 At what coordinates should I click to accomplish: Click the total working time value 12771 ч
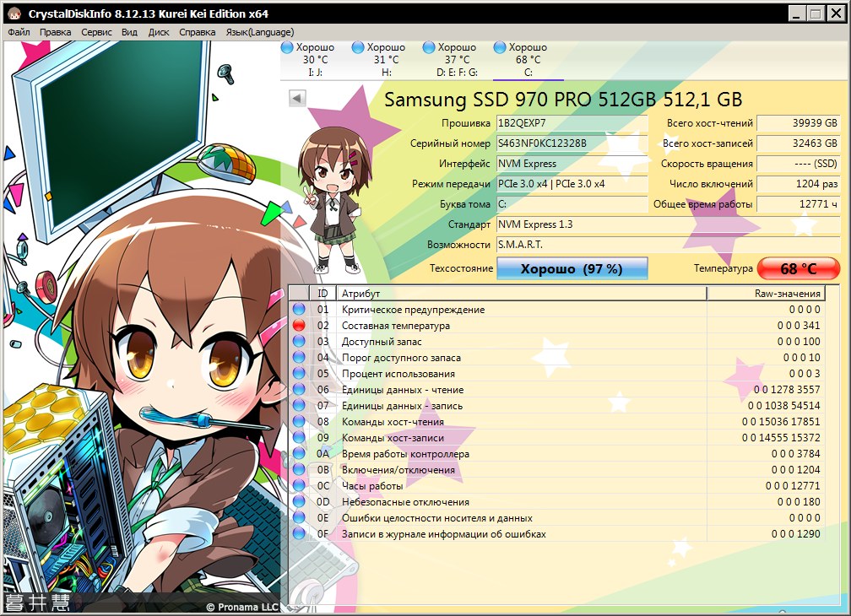pos(799,204)
